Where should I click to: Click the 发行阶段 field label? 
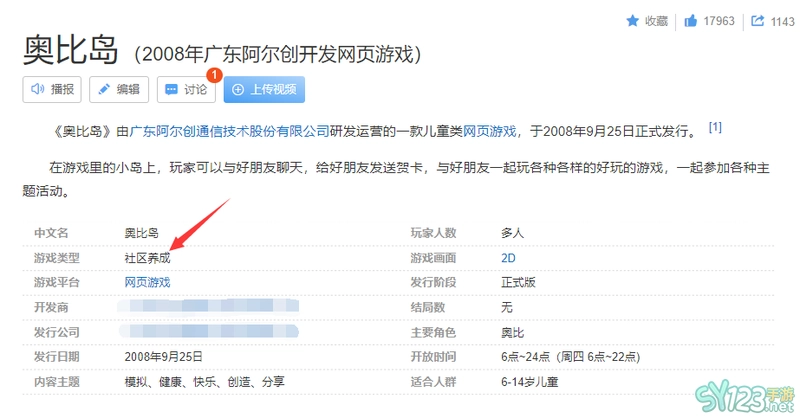pyautogui.click(x=433, y=282)
